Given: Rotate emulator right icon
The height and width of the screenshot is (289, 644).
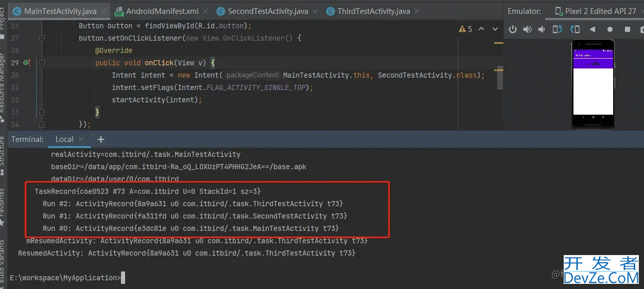Looking at the screenshot, I should coord(575,30).
